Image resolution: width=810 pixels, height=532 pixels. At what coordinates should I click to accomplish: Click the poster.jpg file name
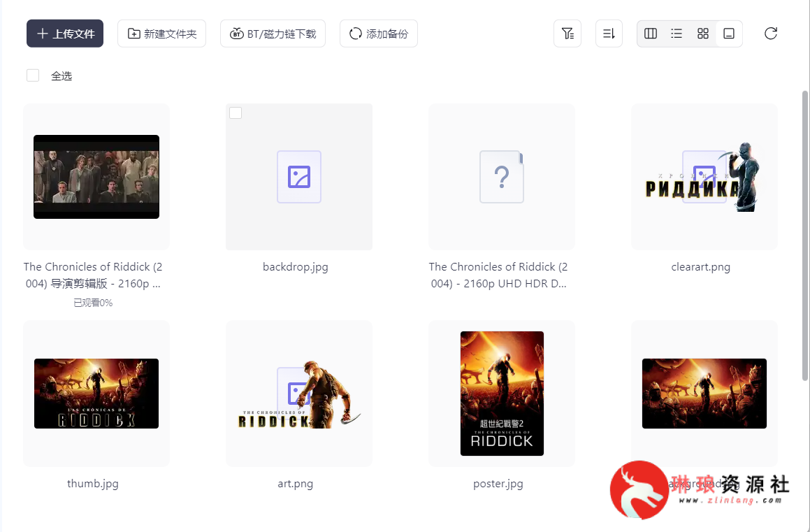click(498, 484)
